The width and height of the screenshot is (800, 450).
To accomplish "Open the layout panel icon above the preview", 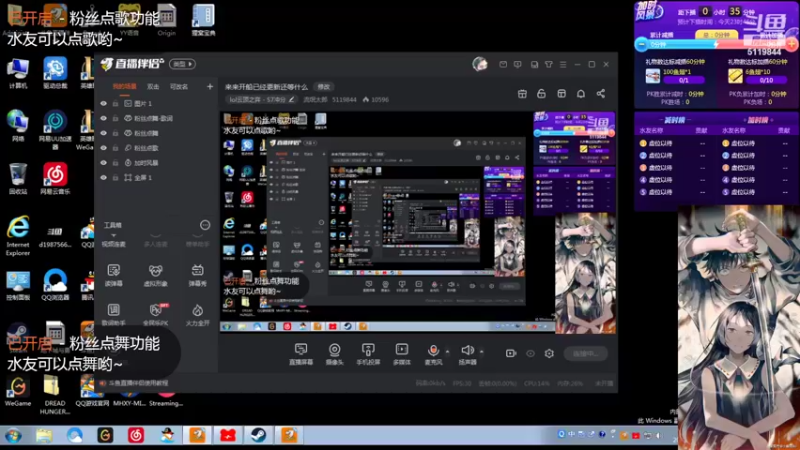I will pos(561,94).
